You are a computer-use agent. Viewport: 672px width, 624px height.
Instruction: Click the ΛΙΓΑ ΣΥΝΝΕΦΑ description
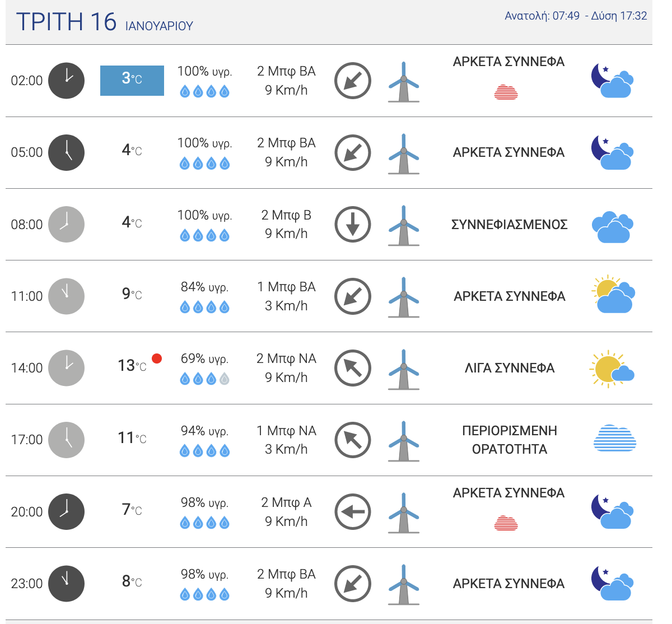[509, 368]
